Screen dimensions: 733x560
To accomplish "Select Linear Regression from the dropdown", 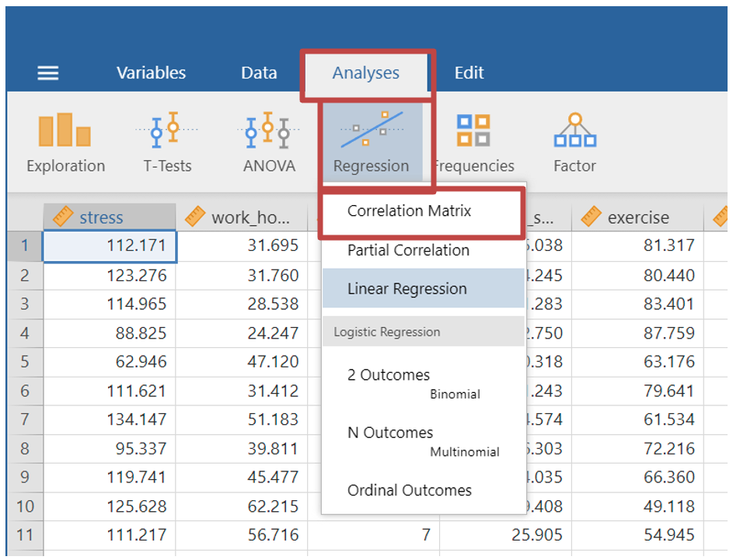I will [407, 289].
